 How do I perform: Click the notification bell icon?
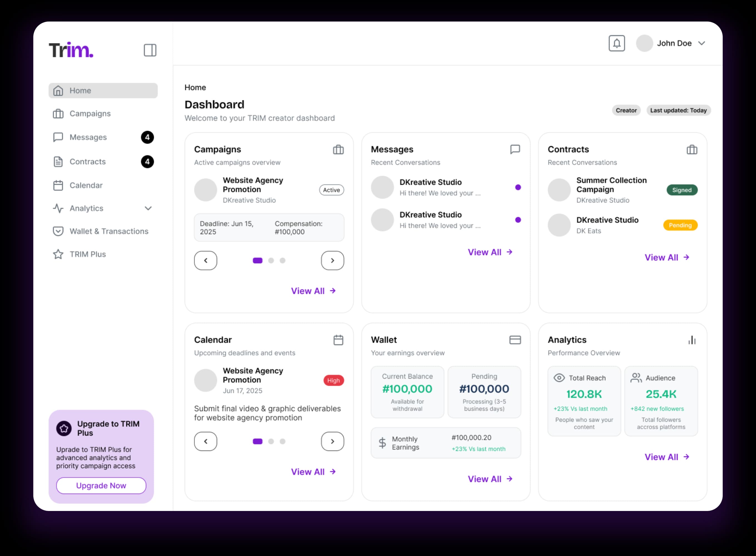[616, 43]
